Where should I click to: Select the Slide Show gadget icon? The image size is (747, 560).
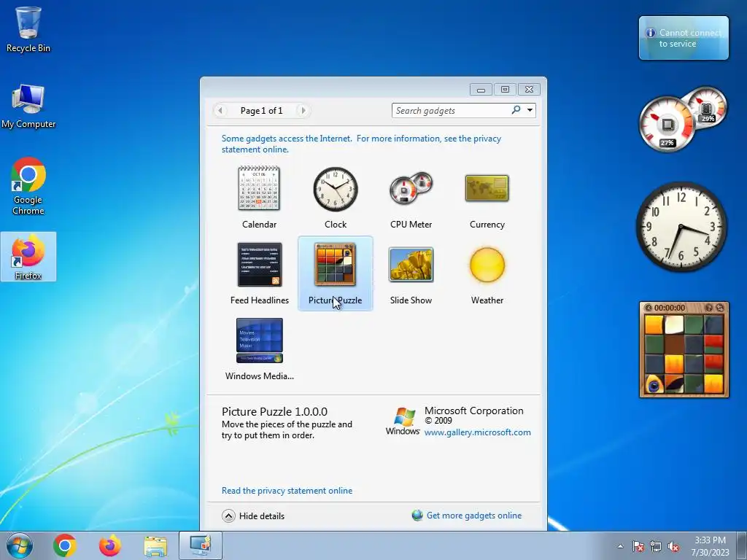(x=411, y=264)
